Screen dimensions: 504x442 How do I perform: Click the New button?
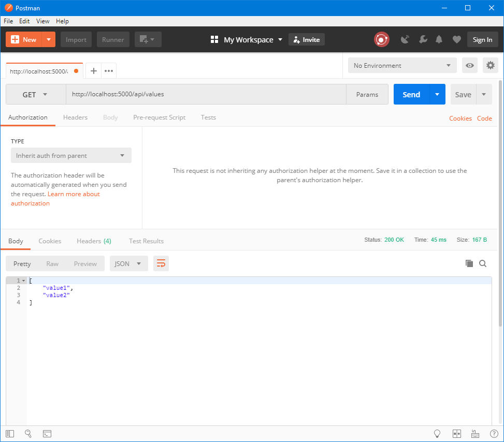[x=24, y=39]
